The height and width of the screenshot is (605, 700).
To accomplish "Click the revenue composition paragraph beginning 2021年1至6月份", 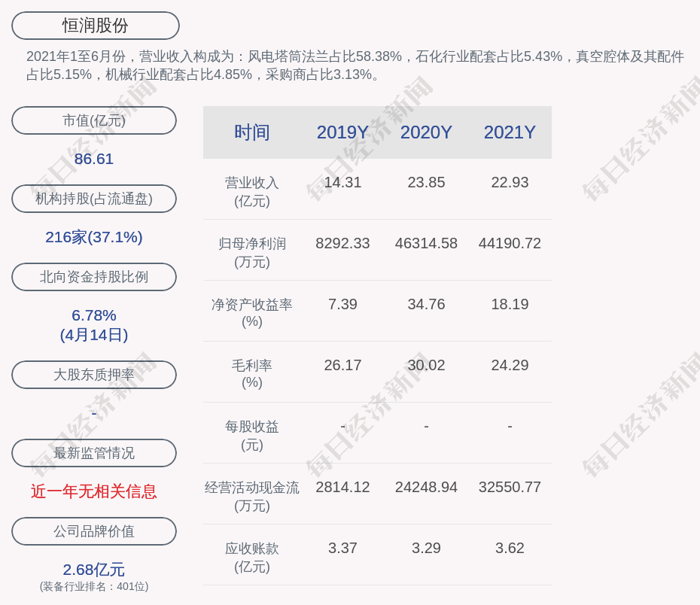I will [355, 65].
